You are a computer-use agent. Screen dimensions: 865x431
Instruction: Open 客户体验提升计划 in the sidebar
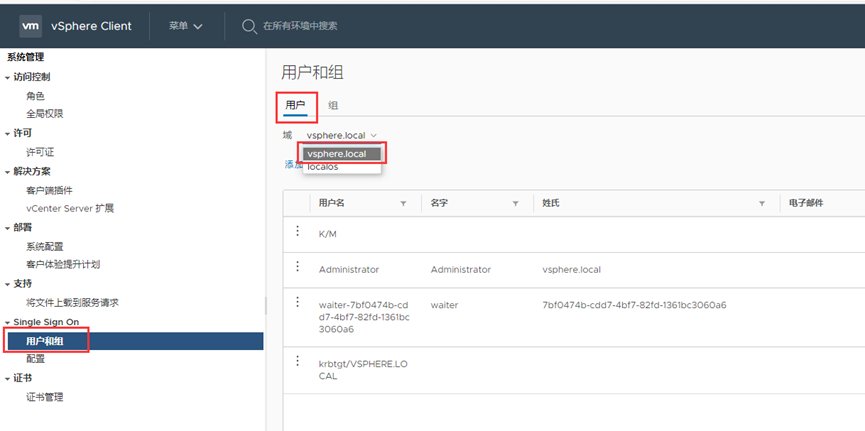click(63, 264)
